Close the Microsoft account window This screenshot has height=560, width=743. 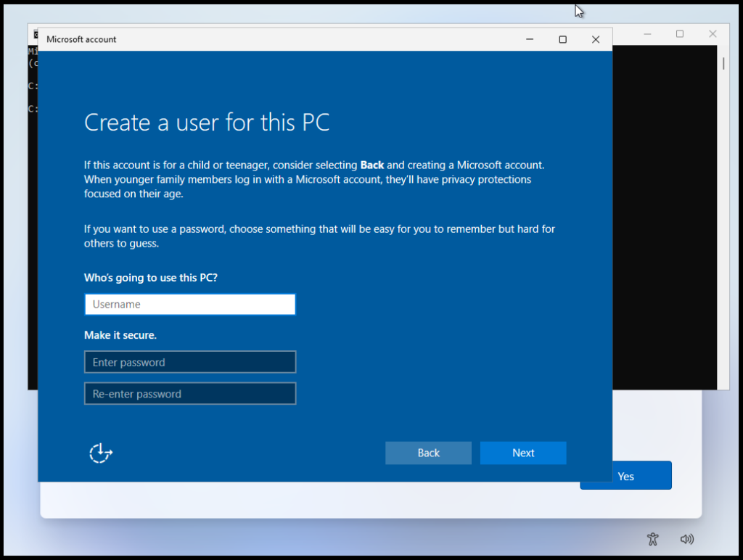[596, 39]
